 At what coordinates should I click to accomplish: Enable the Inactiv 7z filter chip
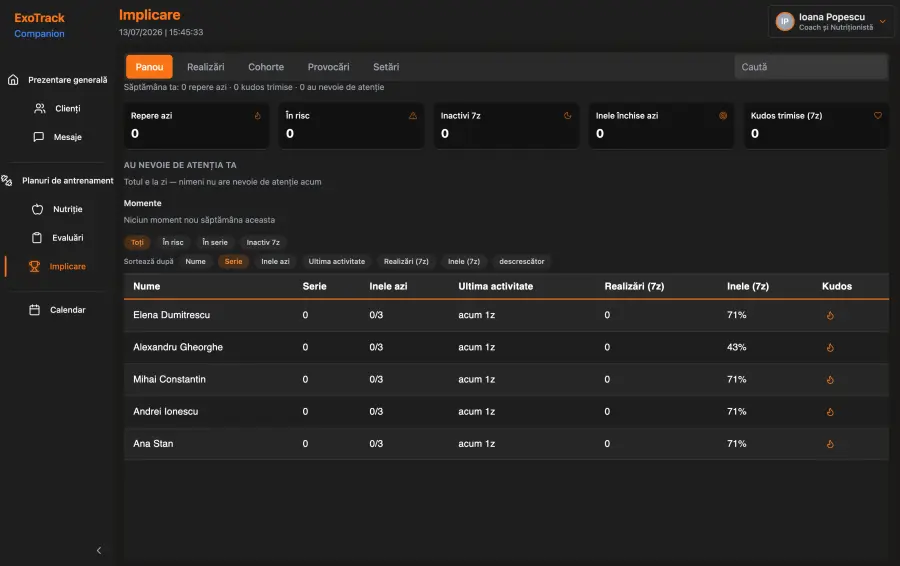click(x=263, y=243)
